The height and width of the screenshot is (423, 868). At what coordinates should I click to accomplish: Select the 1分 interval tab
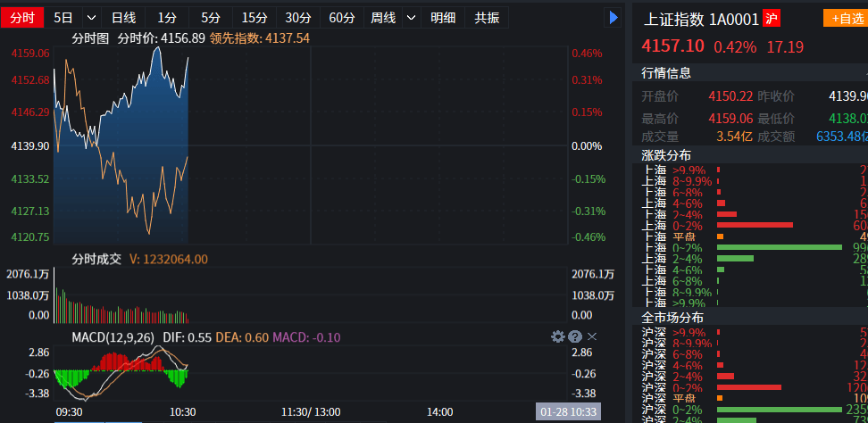pyautogui.click(x=167, y=17)
